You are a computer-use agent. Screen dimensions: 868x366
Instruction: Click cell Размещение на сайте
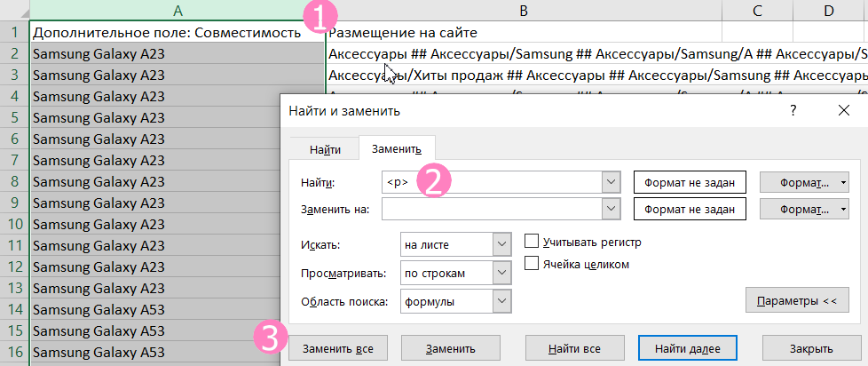tap(524, 33)
